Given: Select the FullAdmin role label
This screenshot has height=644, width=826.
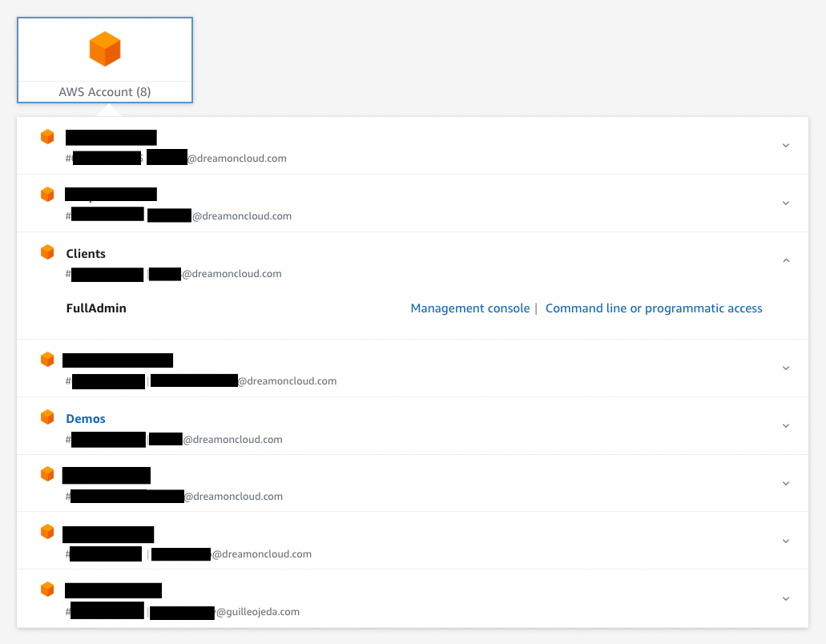Looking at the screenshot, I should click(96, 308).
